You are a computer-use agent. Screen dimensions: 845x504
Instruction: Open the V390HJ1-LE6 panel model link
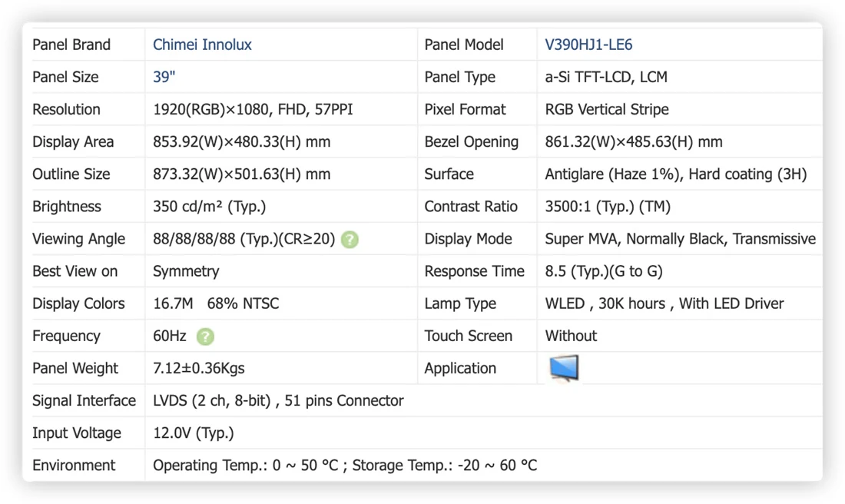[588, 45]
